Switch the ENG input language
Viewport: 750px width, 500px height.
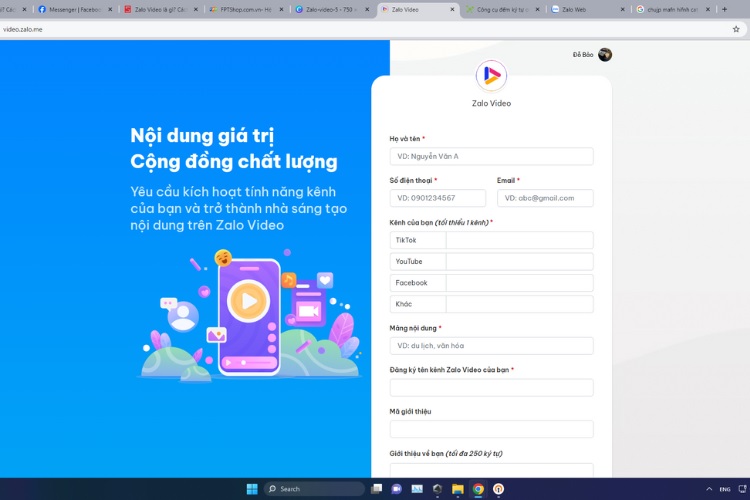[725, 489]
